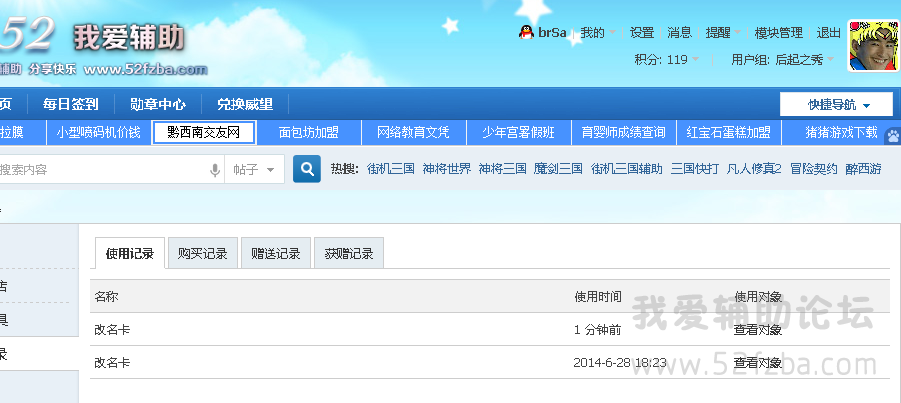Click into the 搜索内容 search field
Image resolution: width=901 pixels, height=403 pixels.
[x=100, y=170]
